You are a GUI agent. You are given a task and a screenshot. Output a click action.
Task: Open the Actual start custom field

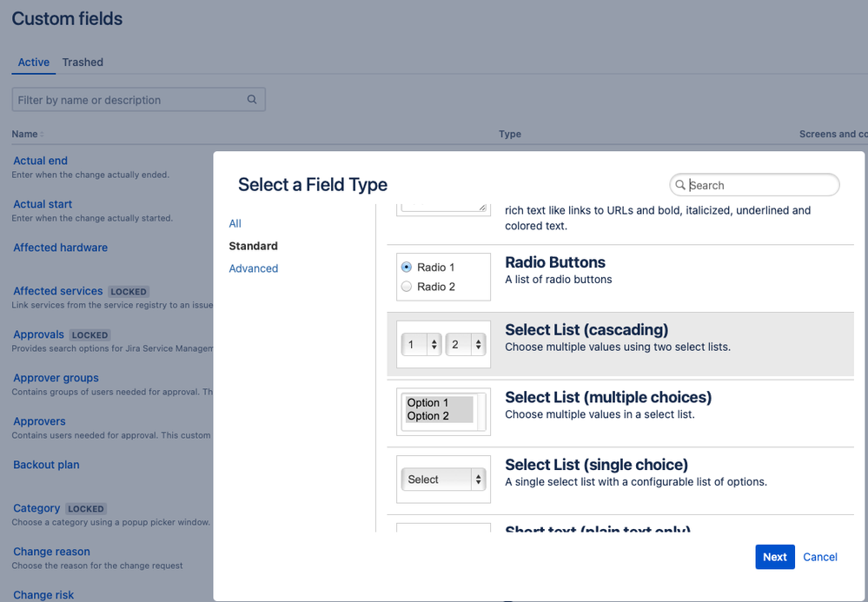[x=43, y=204]
